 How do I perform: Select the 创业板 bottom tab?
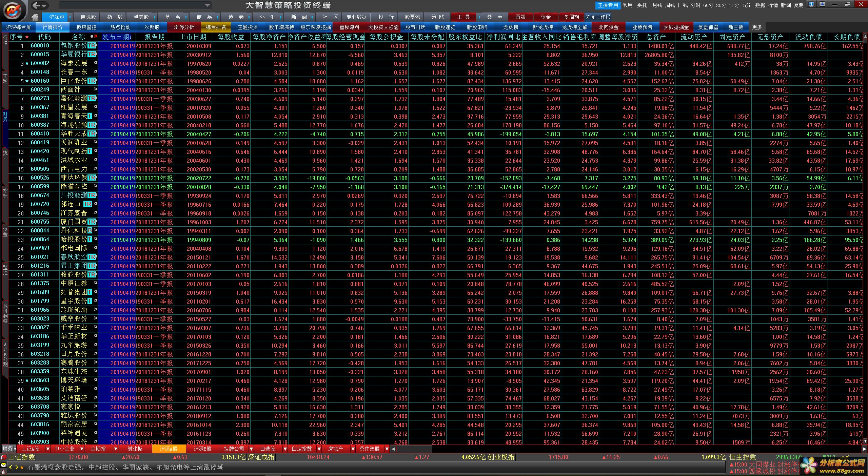pyautogui.click(x=135, y=449)
